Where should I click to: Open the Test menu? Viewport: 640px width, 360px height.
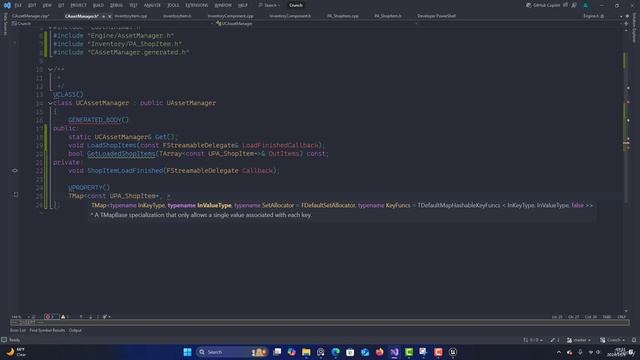click(x=133, y=5)
